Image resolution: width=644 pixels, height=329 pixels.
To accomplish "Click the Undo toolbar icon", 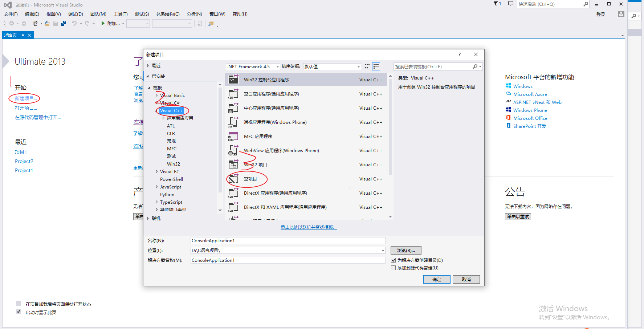I will [74, 24].
